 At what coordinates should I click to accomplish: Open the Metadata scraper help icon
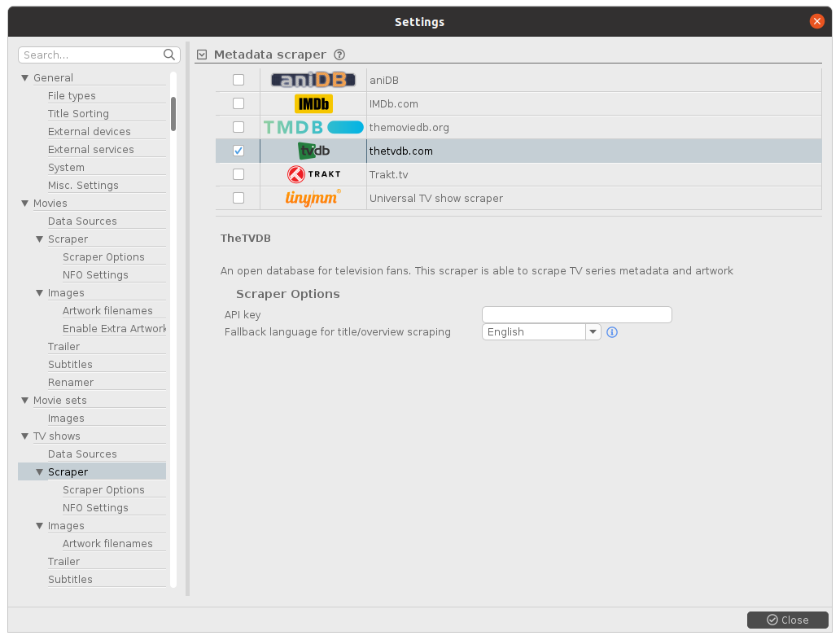(339, 55)
